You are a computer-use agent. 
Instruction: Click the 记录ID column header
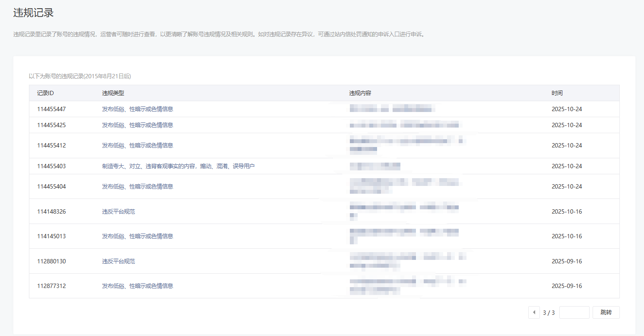tap(45, 93)
